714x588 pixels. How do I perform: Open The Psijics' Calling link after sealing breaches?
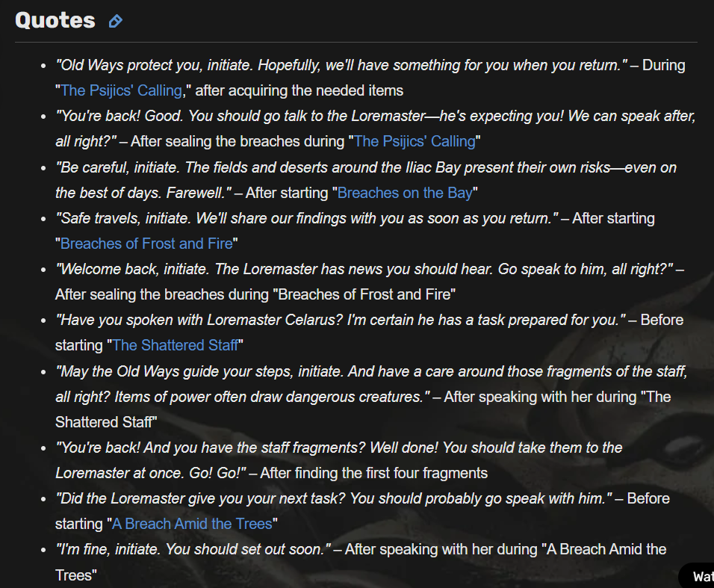tap(415, 142)
